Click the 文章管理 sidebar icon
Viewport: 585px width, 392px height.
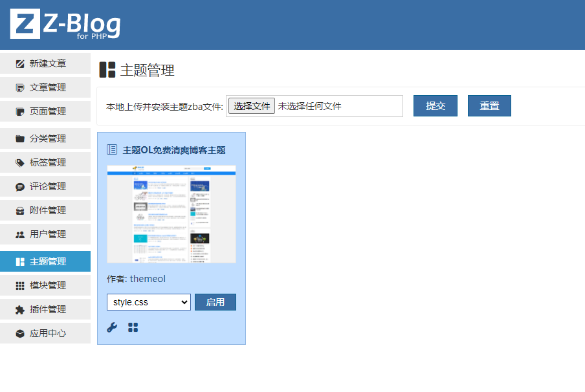click(20, 87)
